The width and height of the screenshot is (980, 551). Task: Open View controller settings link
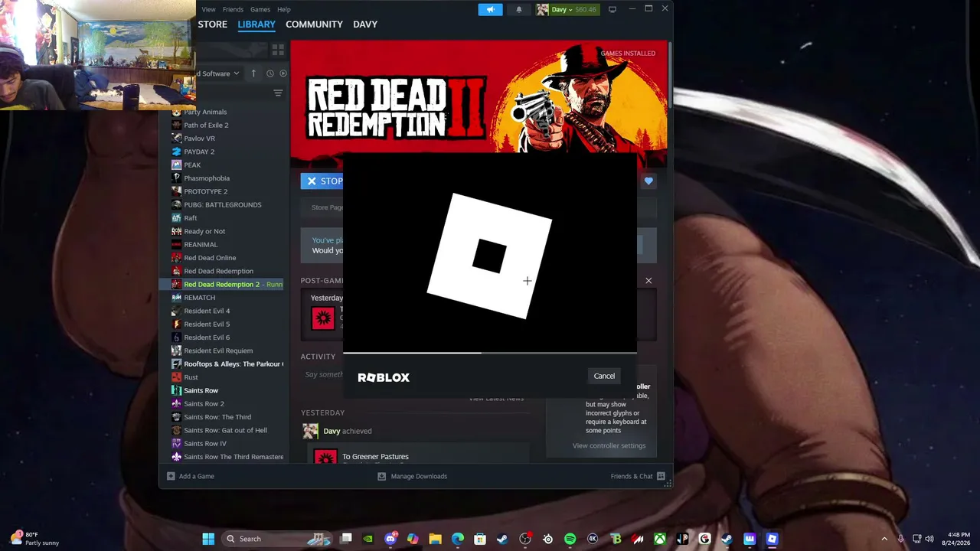click(609, 445)
